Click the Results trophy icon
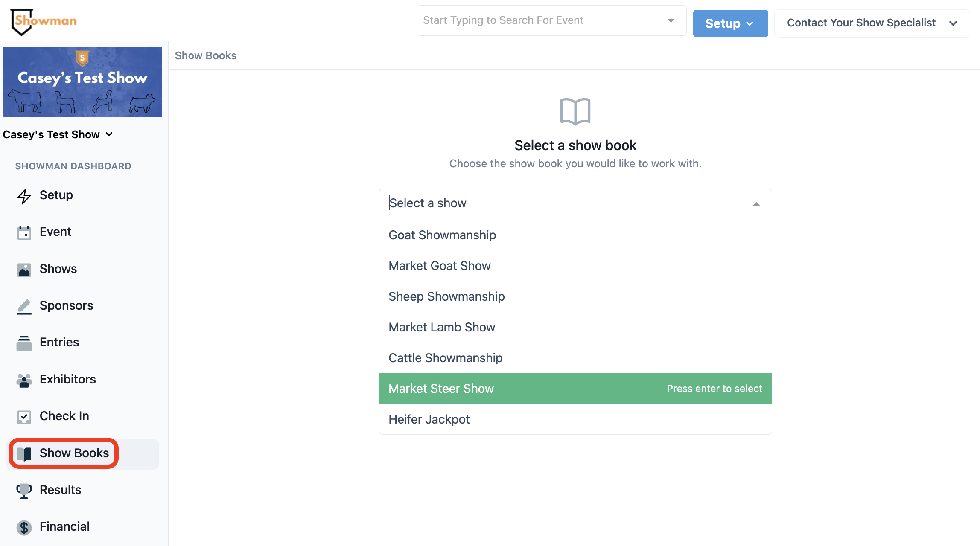980x546 pixels. (x=24, y=491)
